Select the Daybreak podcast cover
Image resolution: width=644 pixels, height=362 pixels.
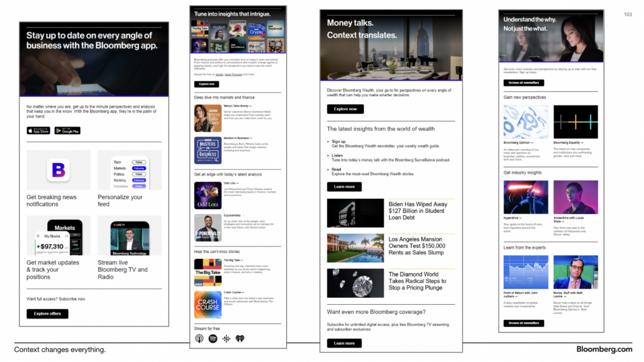(275, 28)
